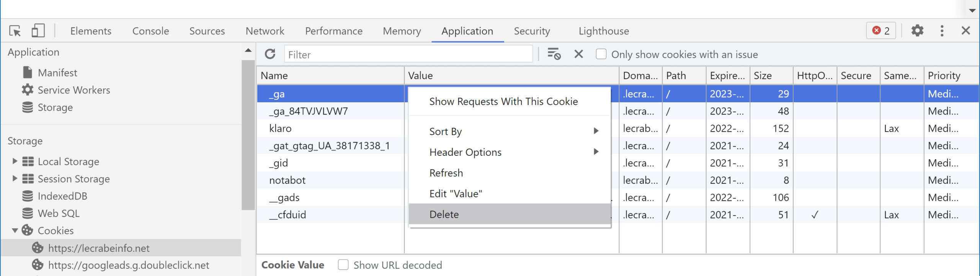Focus the cookie Filter input field

pos(408,54)
